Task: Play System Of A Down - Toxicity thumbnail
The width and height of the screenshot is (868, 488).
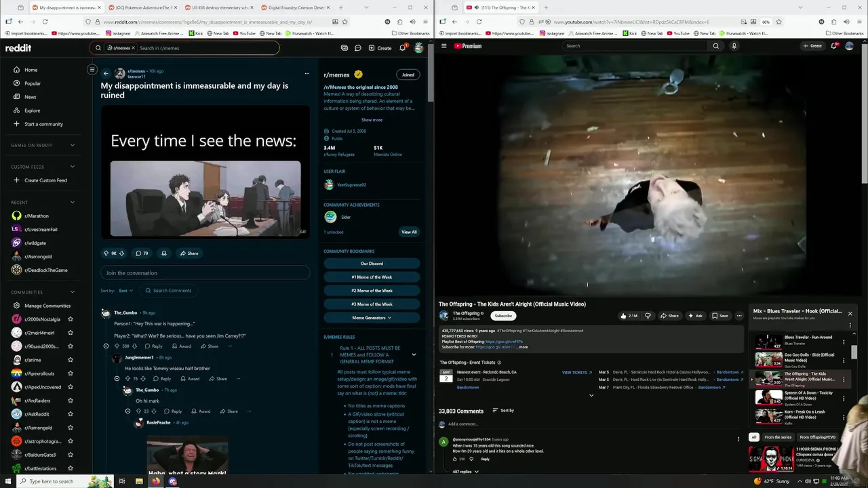Action: [x=768, y=397]
